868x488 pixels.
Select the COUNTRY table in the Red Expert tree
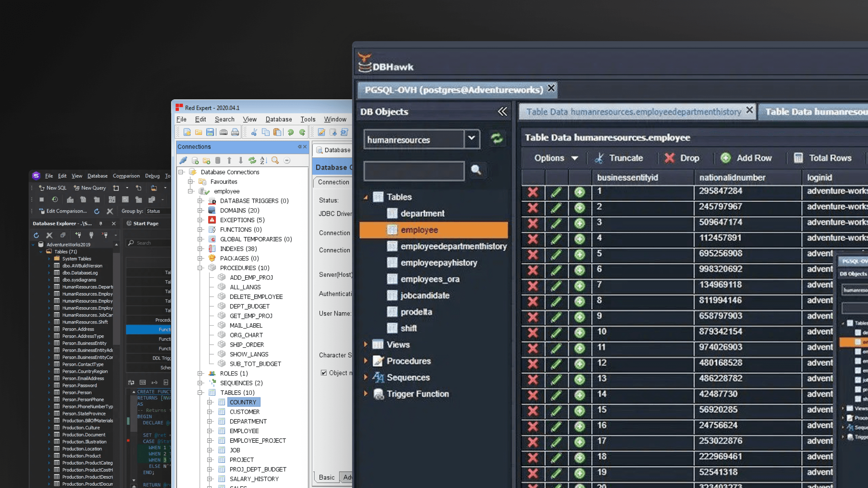tap(242, 402)
